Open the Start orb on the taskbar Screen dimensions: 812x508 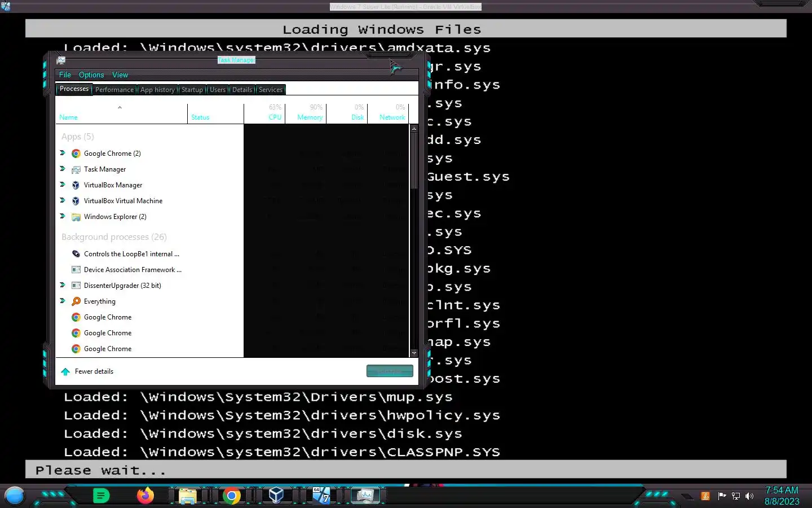[x=15, y=496]
